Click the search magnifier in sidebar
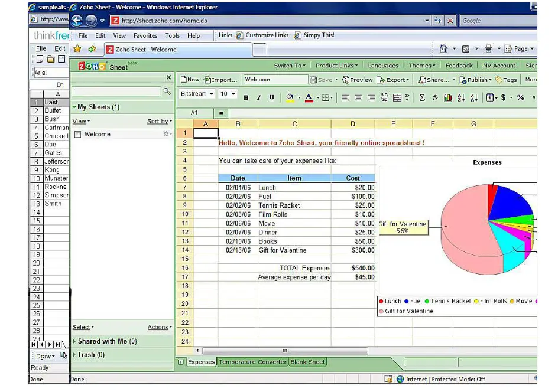Screen dimensions: 558x392 [167, 92]
